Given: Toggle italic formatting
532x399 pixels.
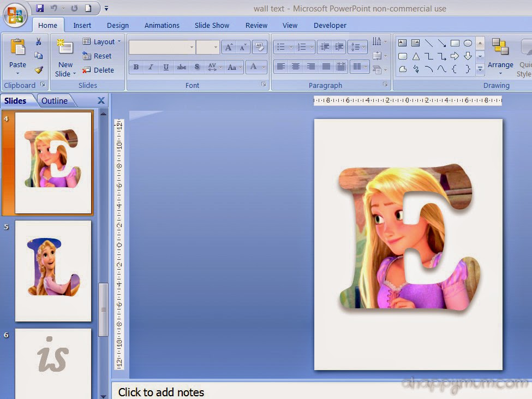Looking at the screenshot, I should coord(151,67).
